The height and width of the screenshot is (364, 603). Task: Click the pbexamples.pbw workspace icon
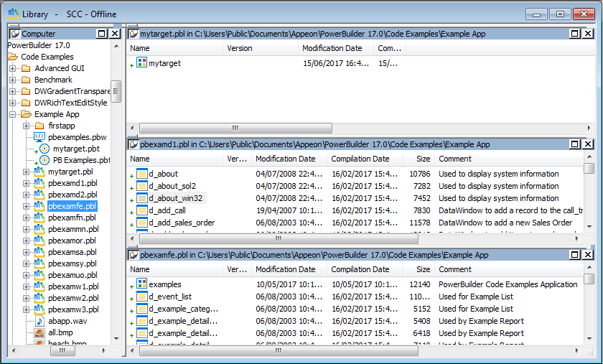pos(39,137)
